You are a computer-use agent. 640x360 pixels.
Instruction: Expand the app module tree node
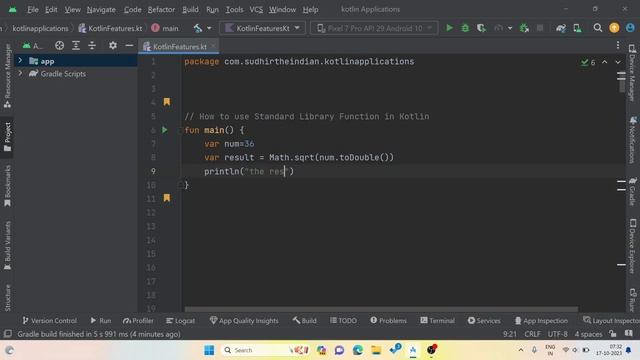tap(20, 60)
